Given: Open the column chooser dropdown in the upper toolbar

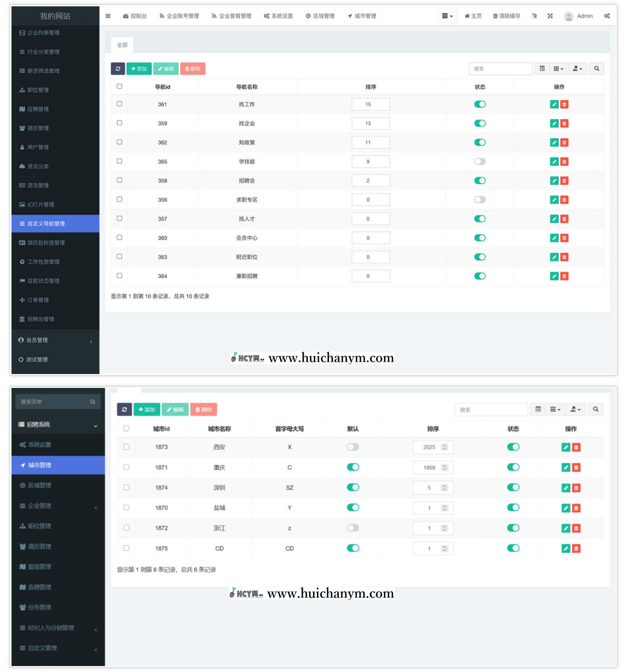Looking at the screenshot, I should point(558,69).
